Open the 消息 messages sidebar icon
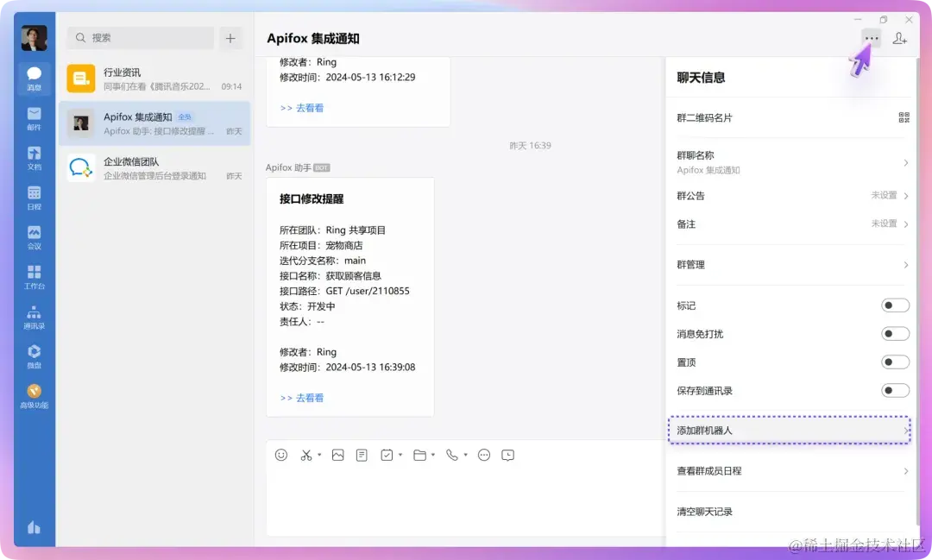Viewport: 932px width, 560px height. pos(34,79)
